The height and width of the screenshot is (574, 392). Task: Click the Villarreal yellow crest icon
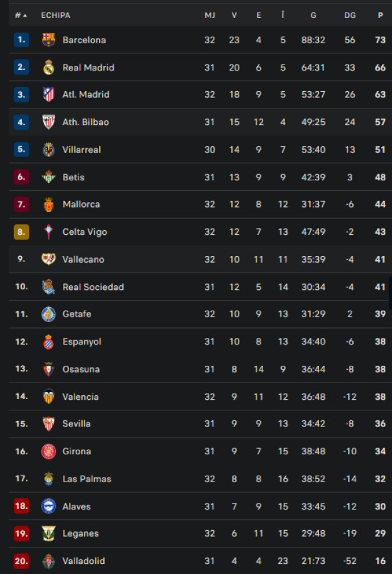point(49,150)
